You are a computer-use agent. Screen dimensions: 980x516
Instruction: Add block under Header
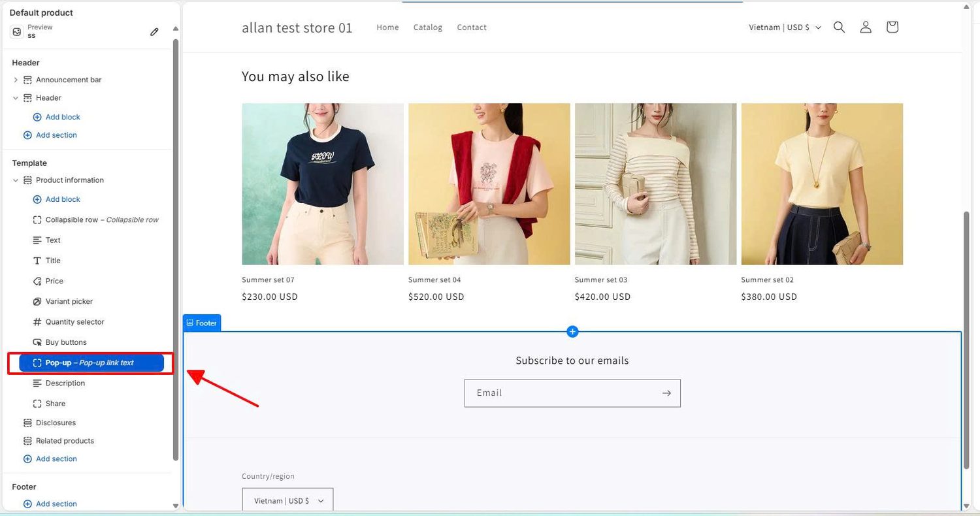click(57, 117)
